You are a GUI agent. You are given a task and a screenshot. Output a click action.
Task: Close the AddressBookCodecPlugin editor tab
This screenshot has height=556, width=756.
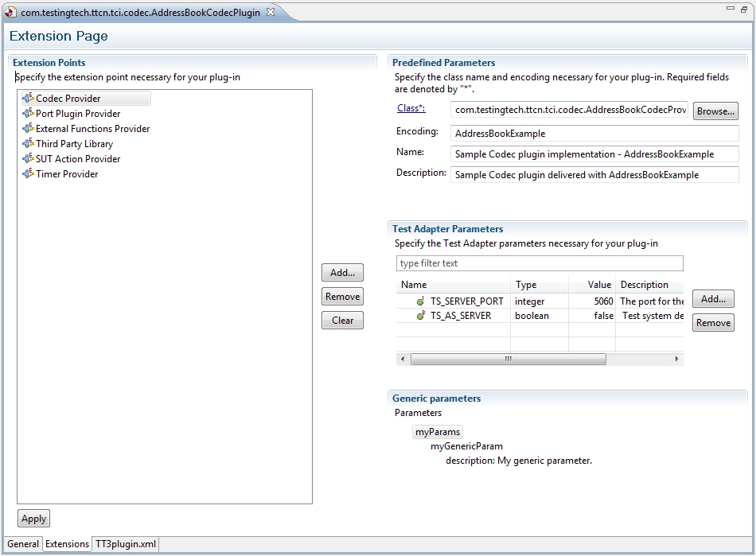(x=270, y=13)
